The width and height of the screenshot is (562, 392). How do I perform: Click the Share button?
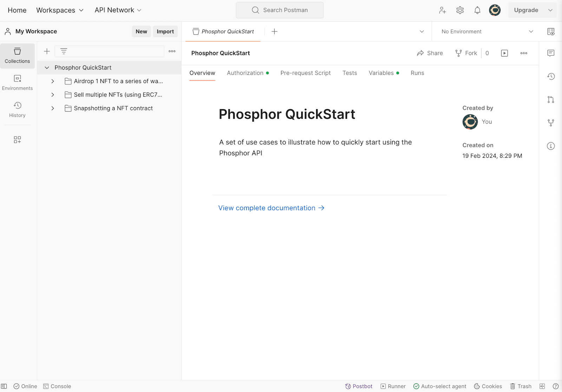pos(430,53)
